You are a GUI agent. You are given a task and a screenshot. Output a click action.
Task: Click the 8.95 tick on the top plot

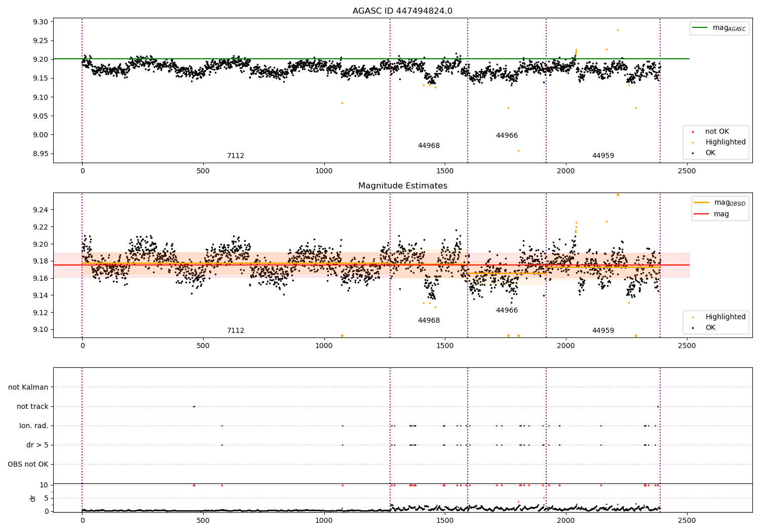[x=41, y=154]
